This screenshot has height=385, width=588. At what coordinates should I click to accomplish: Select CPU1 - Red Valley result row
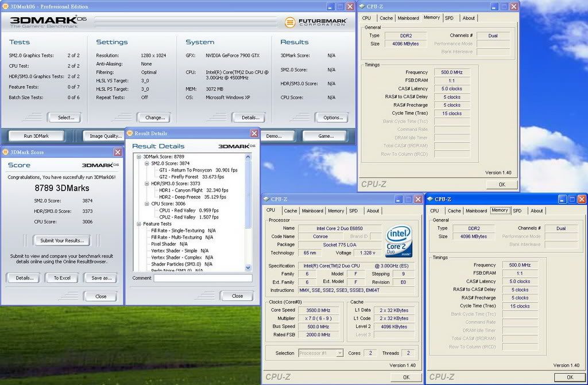coord(188,211)
